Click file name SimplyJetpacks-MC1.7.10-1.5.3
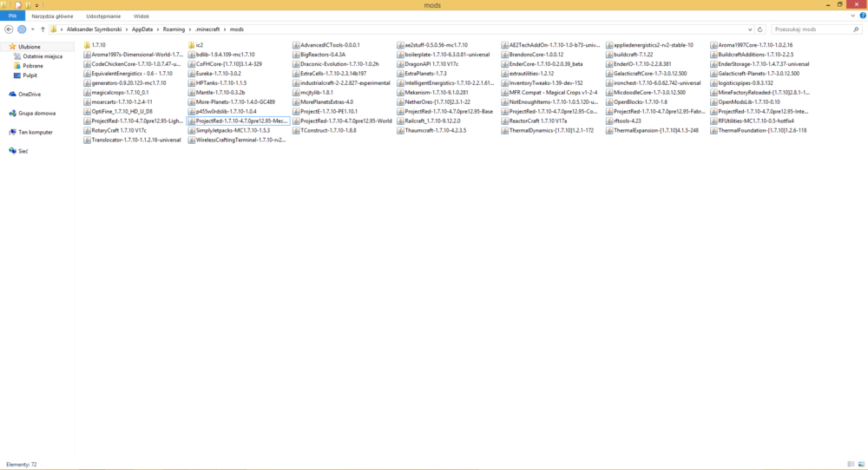Viewport: 868px width, 470px height. (233, 130)
